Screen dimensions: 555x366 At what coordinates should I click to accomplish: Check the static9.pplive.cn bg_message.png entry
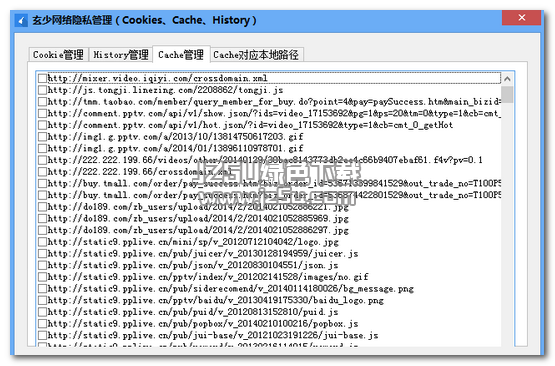(42, 288)
